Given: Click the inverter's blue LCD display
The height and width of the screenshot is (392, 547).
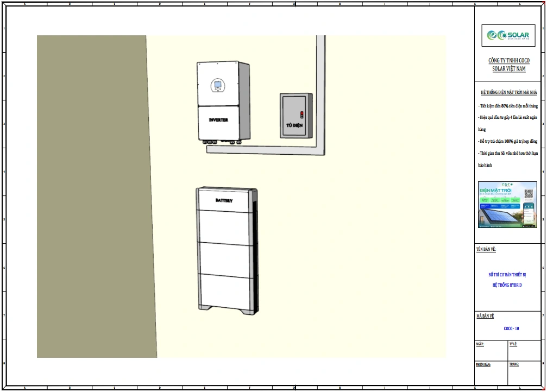Looking at the screenshot, I should 217,85.
